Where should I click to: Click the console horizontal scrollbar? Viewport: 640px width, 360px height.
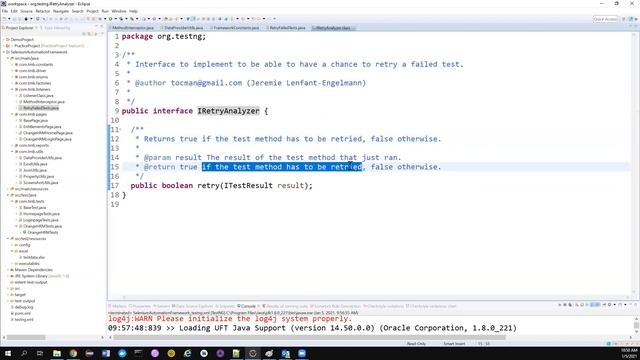[x=309, y=337]
